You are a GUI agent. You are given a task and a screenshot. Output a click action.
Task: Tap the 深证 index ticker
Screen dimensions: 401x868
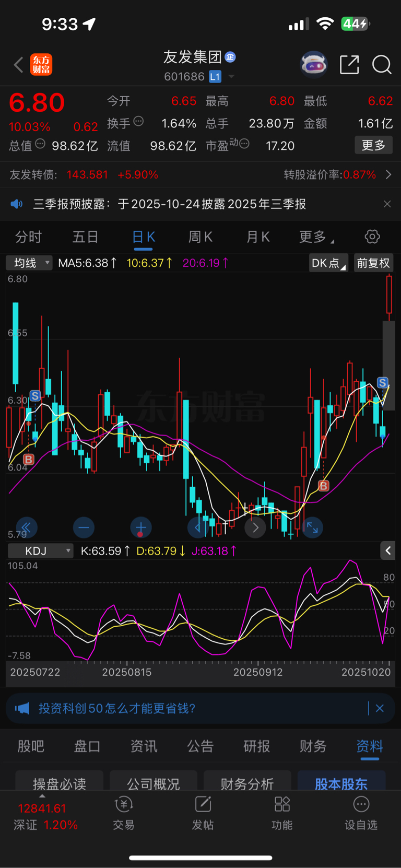tap(45, 817)
